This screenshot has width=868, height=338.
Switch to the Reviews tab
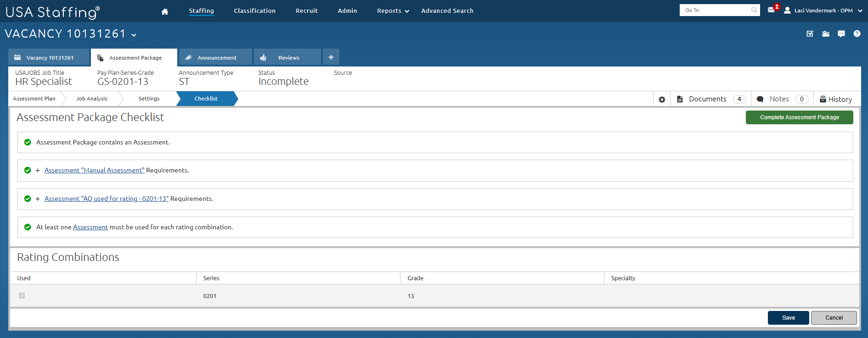287,57
